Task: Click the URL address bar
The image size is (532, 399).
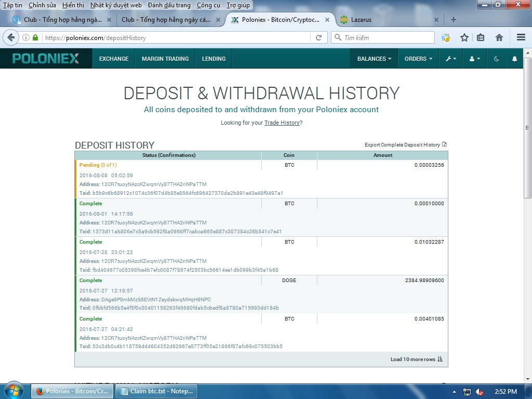Action: click(177, 37)
